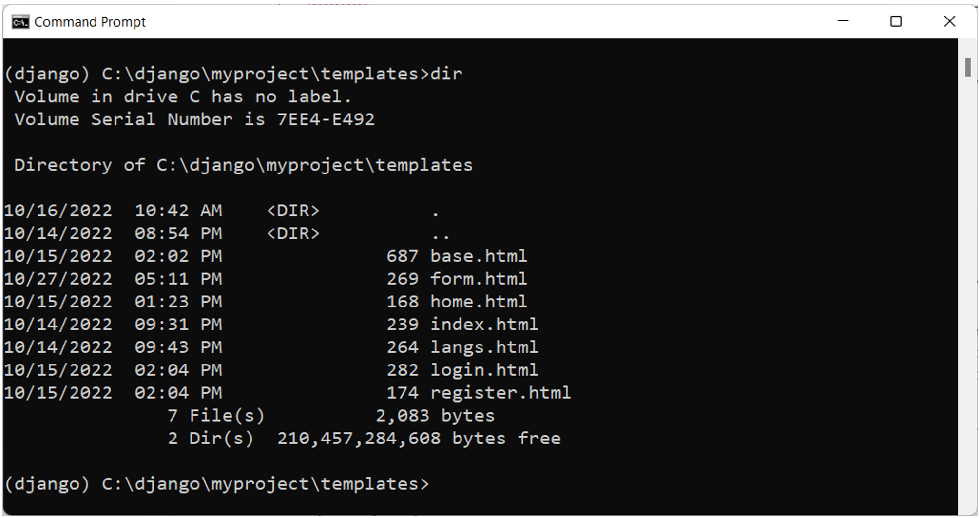980x518 pixels.
Task: Maximize the Command Prompt window
Action: (896, 21)
